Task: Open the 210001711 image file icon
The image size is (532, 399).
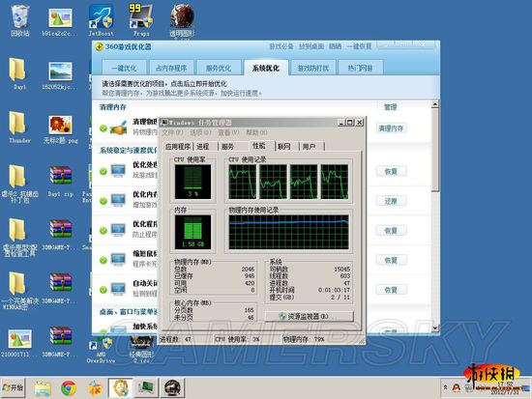Action: [19, 342]
